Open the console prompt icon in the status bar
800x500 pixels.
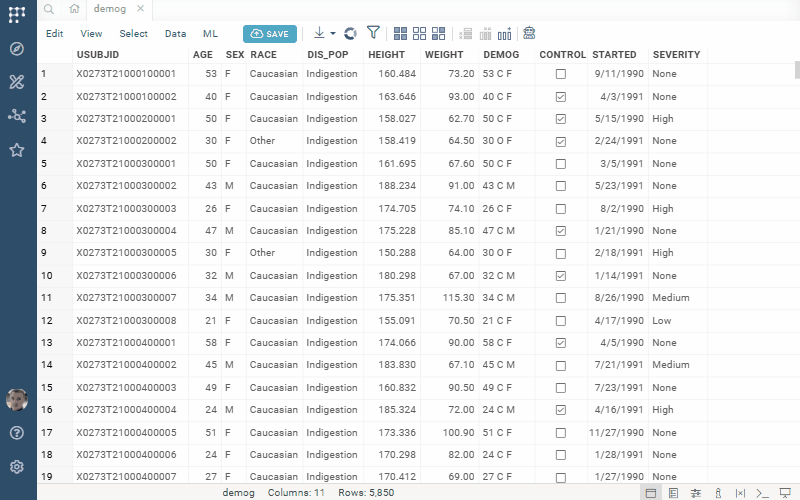(762, 493)
